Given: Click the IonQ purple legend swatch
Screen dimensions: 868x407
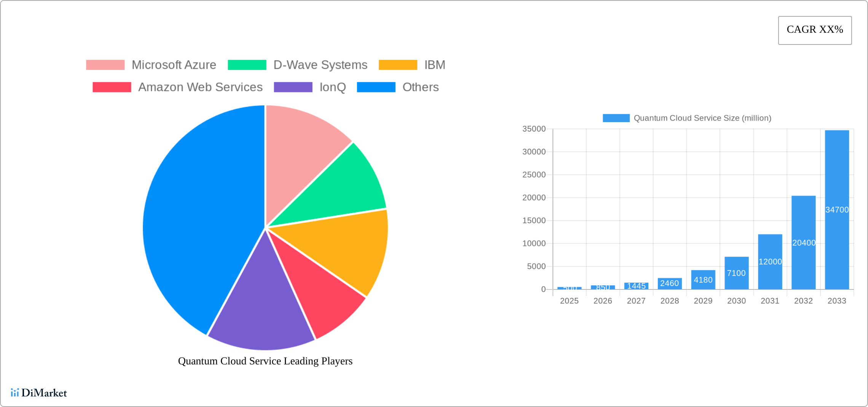Looking at the screenshot, I should click(293, 87).
